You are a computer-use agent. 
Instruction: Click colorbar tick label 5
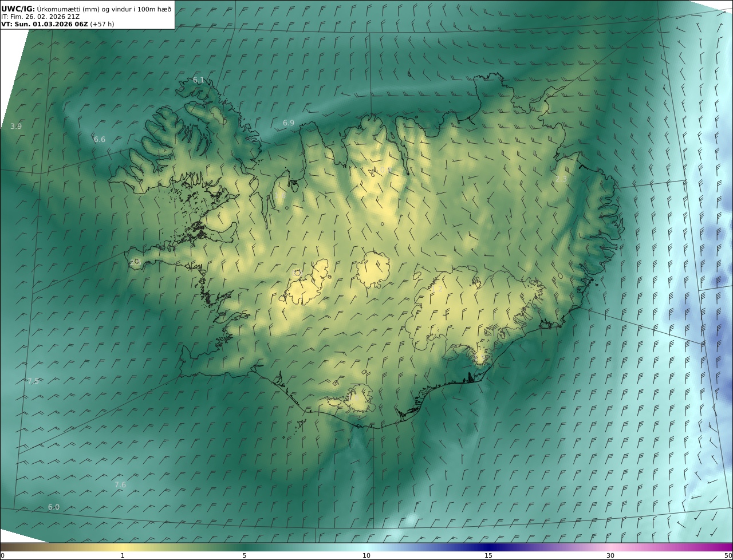point(245,555)
